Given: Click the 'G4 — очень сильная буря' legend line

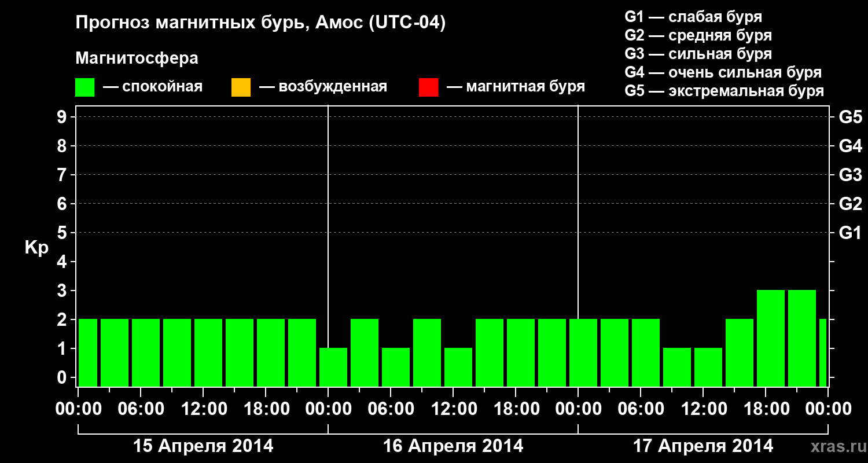Looking at the screenshot, I should pyautogui.click(x=723, y=72).
